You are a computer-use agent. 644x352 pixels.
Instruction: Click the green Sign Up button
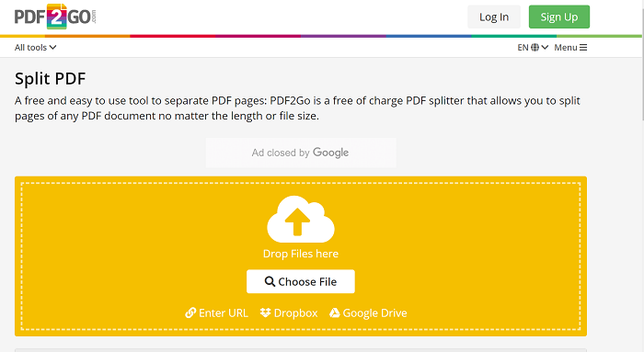(x=559, y=17)
